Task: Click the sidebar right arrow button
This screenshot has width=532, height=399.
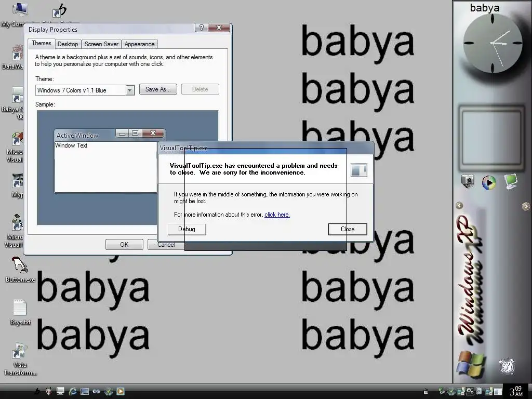Action: tap(526, 206)
